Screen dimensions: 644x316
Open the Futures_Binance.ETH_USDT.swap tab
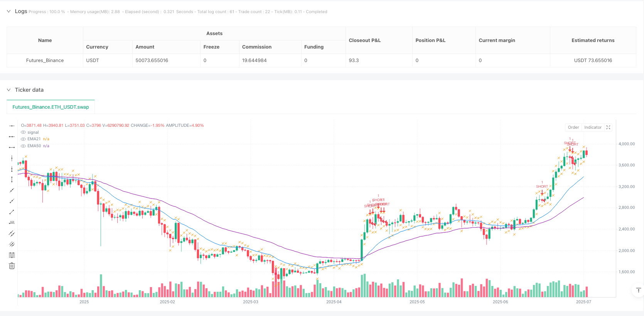pos(51,107)
